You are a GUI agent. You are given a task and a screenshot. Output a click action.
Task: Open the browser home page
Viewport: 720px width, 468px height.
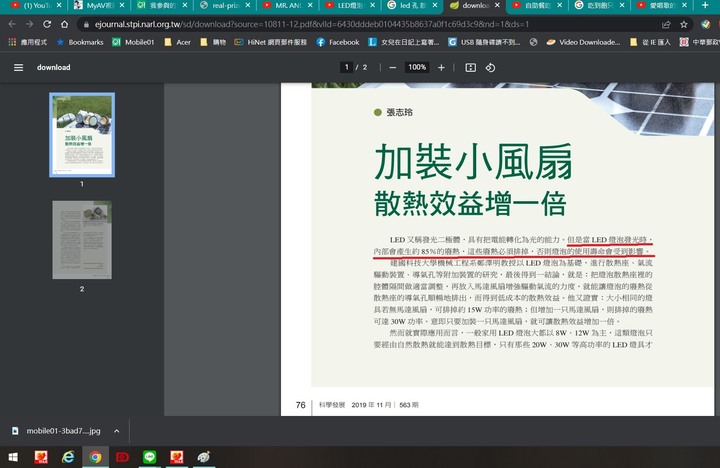pos(64,24)
